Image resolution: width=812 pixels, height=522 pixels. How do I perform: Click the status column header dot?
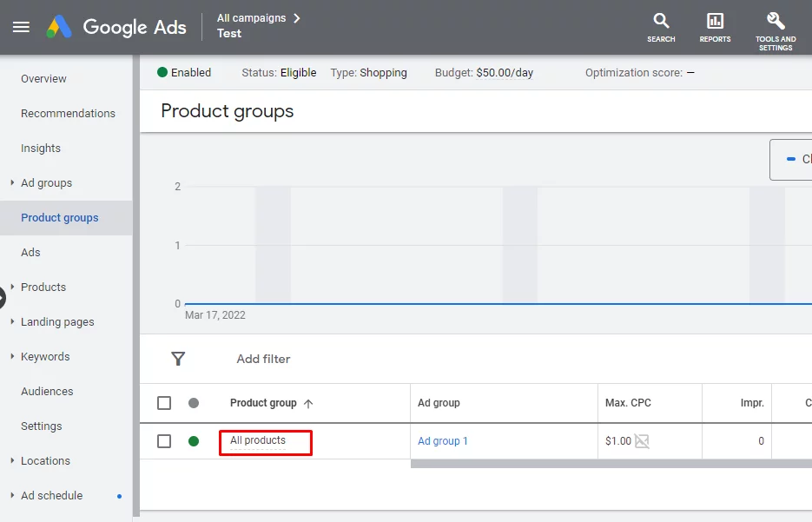(x=194, y=403)
